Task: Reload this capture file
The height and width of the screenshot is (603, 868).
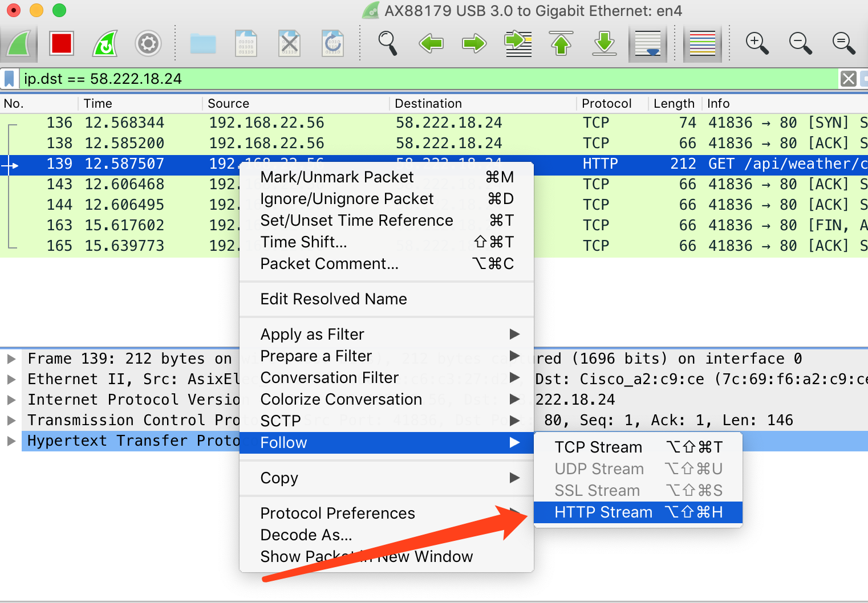Action: [x=332, y=43]
